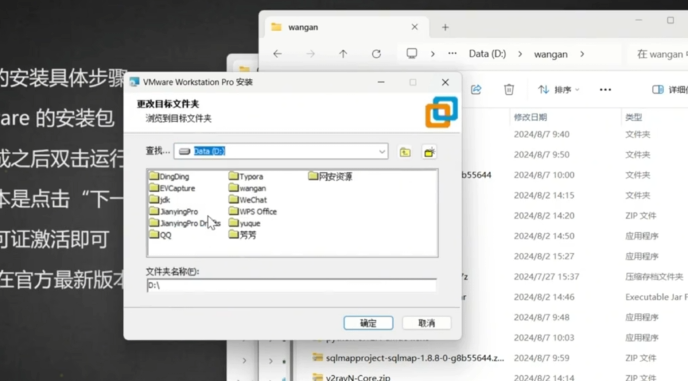Image resolution: width=688 pixels, height=381 pixels.
Task: Select the JianyingPro Drafts folder
Action: click(x=185, y=223)
